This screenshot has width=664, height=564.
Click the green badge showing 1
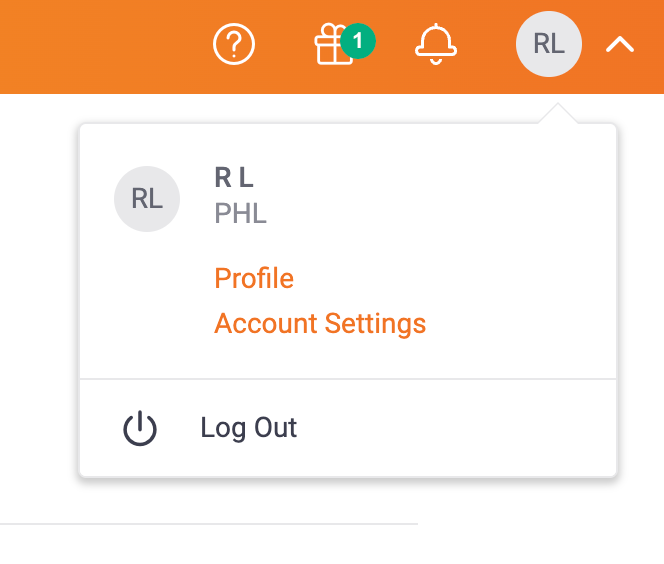(x=358, y=41)
